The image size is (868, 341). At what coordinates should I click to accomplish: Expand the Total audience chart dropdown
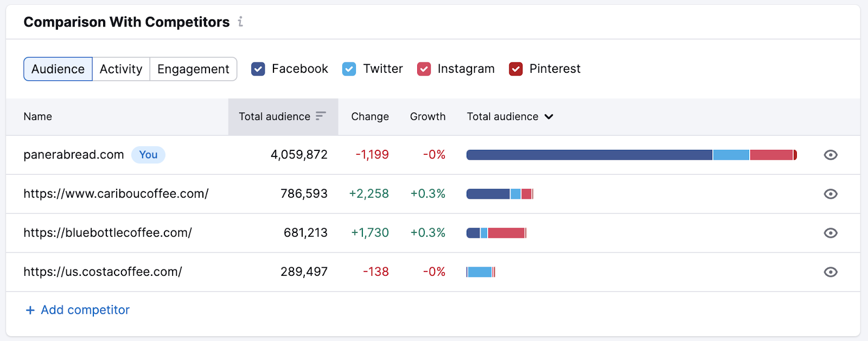click(x=548, y=117)
